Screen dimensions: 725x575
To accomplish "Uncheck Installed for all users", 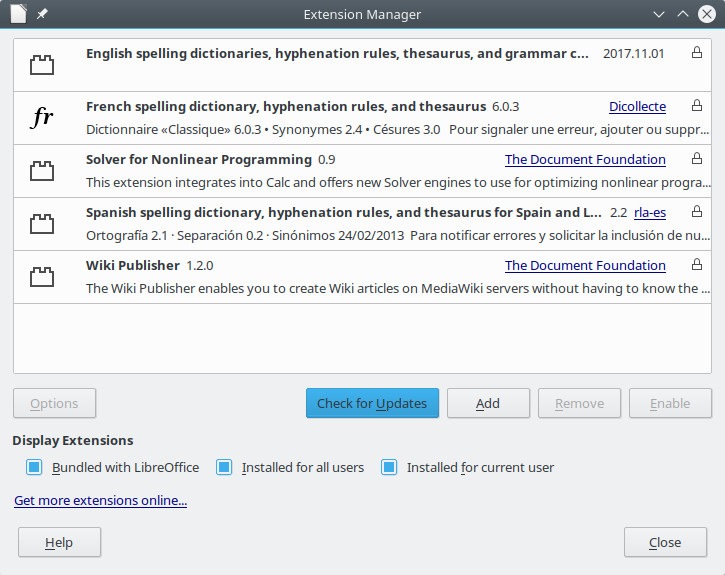I will pos(224,467).
